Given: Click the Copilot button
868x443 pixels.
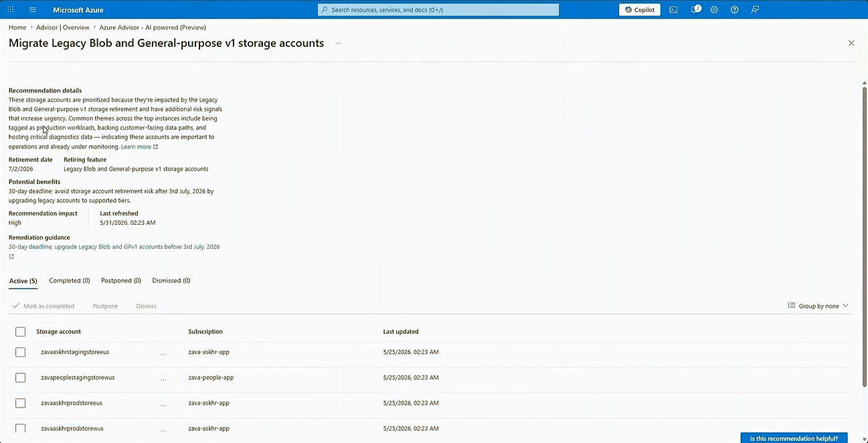Looking at the screenshot, I should [640, 10].
